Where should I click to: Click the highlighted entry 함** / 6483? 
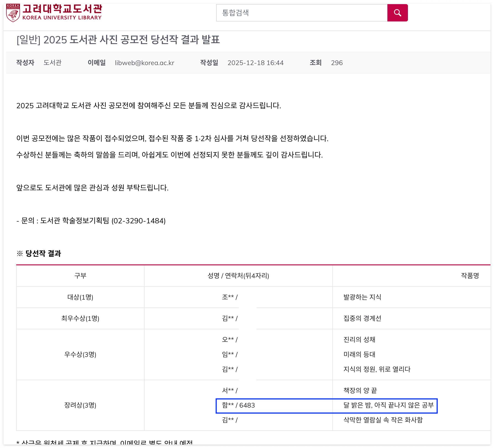click(x=238, y=405)
